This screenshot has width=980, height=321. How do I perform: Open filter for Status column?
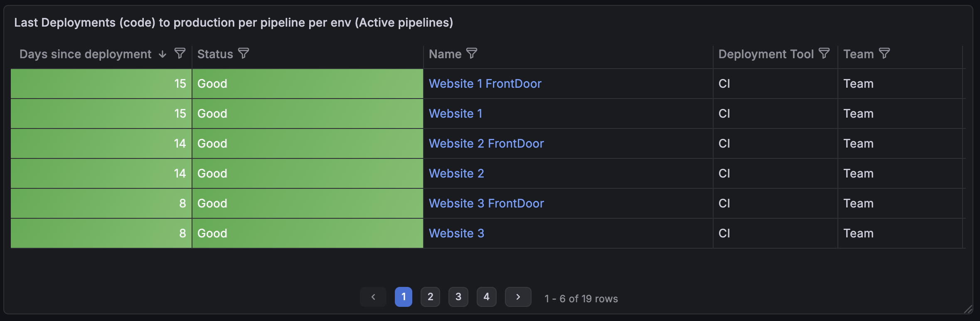tap(244, 54)
